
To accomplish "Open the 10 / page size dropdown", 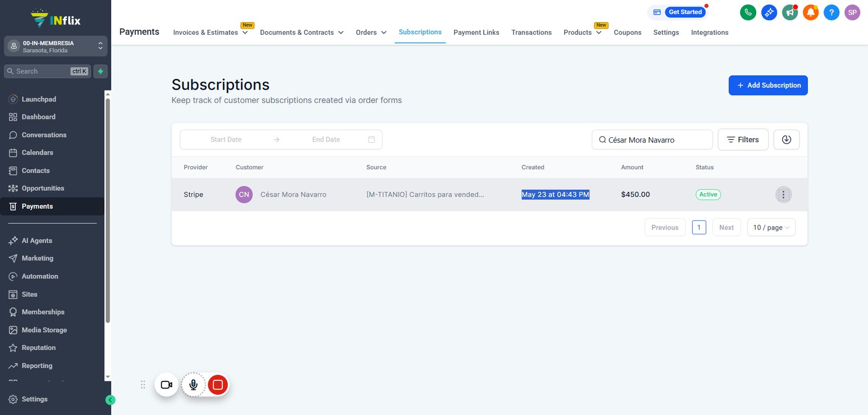I will (x=771, y=227).
